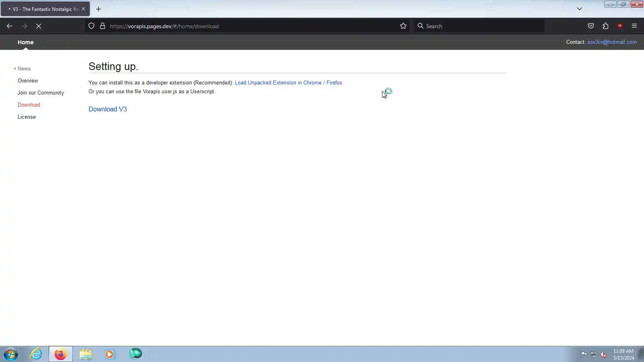The width and height of the screenshot is (644, 362).
Task: Expand the News sidebar item
Action: point(24,69)
